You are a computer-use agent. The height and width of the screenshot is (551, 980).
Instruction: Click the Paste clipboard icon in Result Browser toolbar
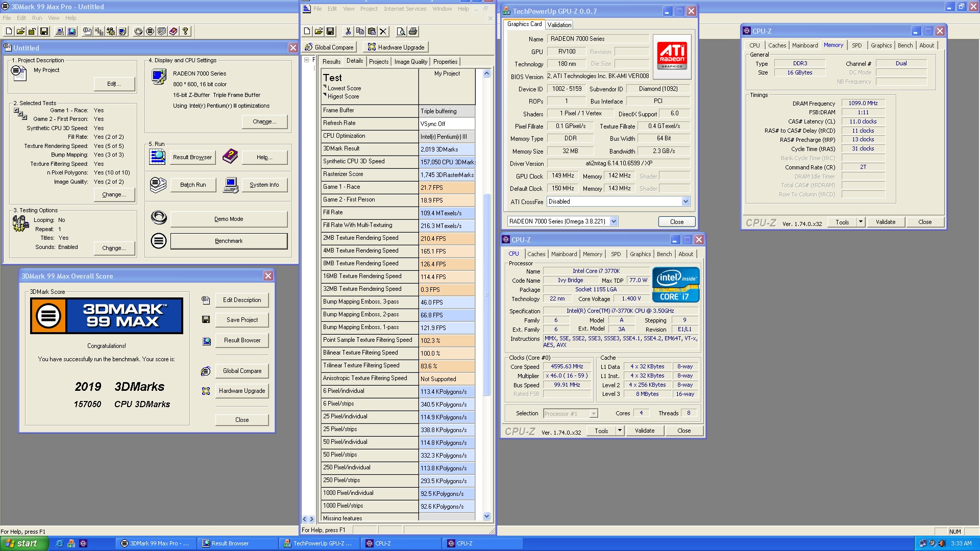point(372,32)
